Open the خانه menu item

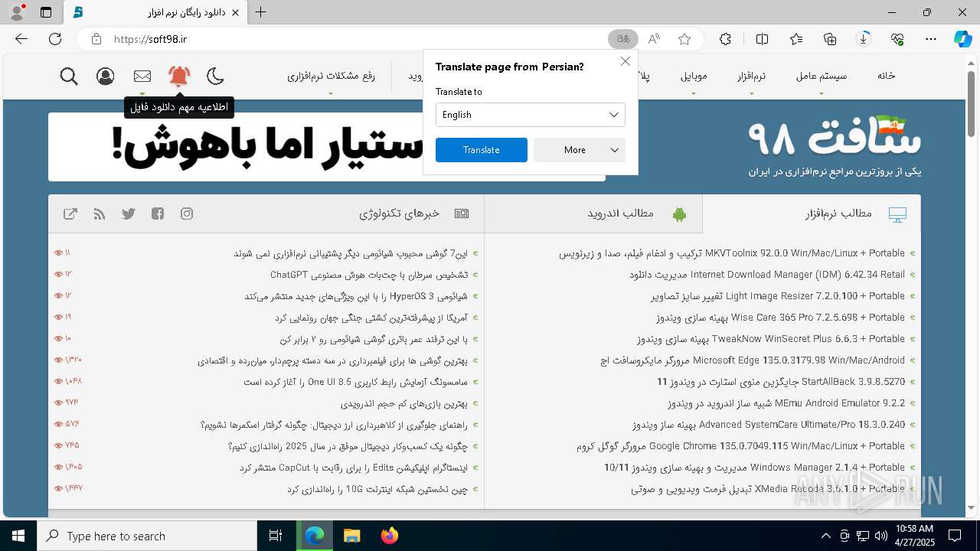(x=887, y=76)
